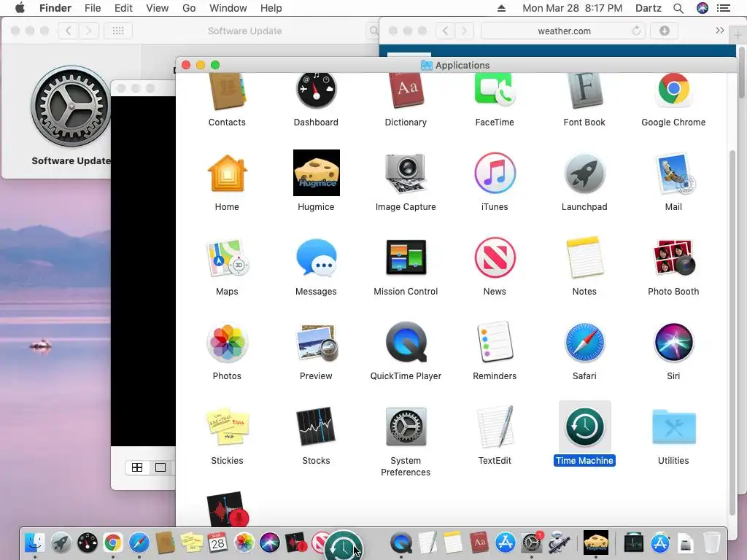Open Calendar from the Dock

pos(217,542)
